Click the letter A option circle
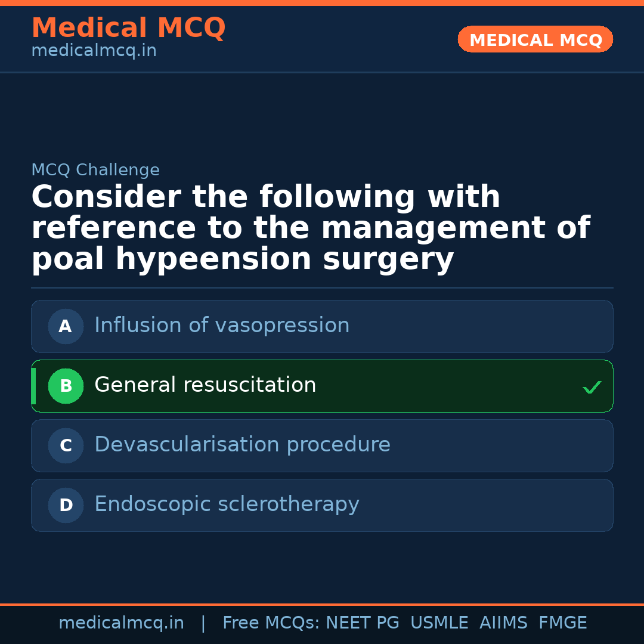Viewport: 644px width, 644px height. [x=66, y=326]
